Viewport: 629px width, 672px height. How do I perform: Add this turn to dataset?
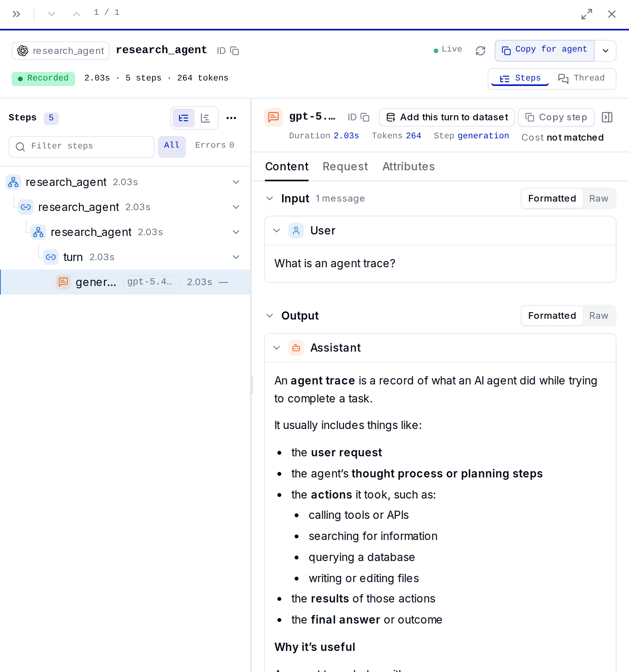pyautogui.click(x=447, y=117)
